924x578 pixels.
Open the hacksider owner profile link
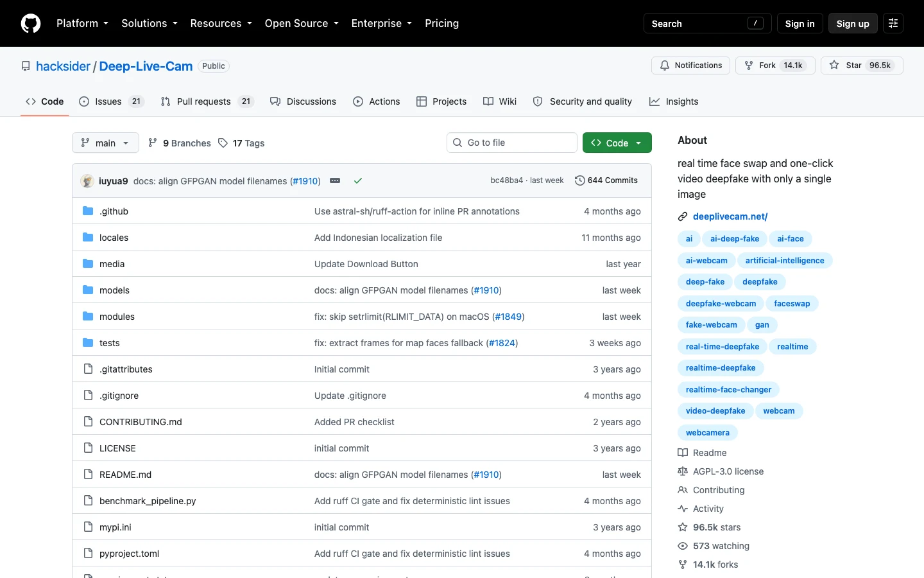63,66
